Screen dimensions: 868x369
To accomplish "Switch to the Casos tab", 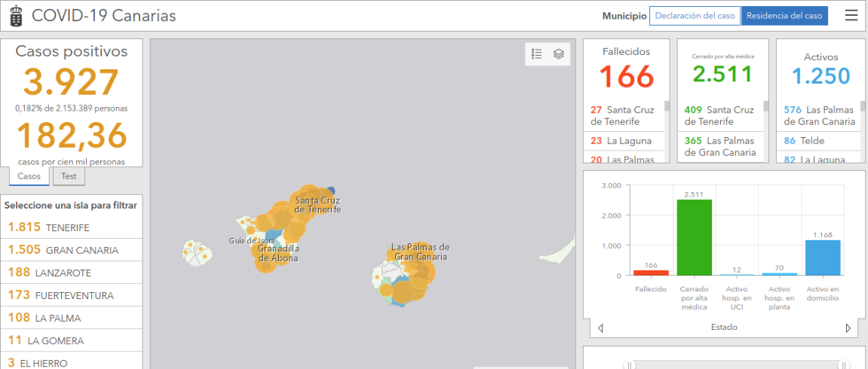I will click(29, 176).
